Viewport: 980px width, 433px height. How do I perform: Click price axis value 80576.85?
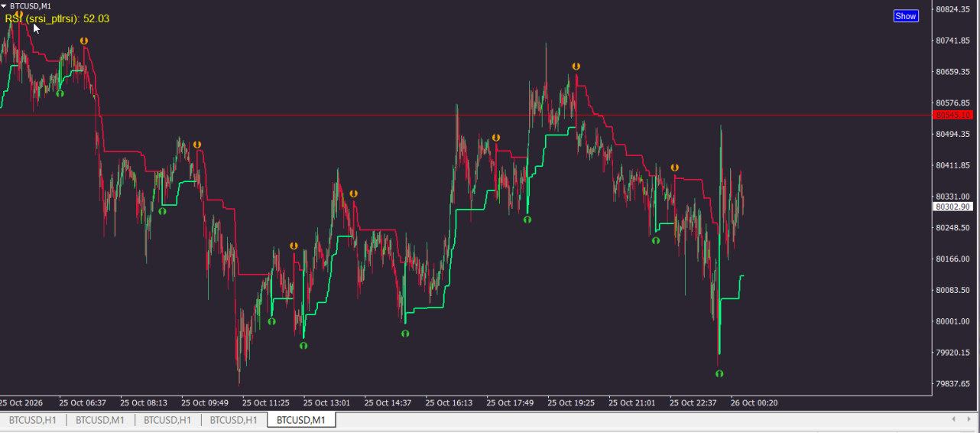pyautogui.click(x=953, y=103)
